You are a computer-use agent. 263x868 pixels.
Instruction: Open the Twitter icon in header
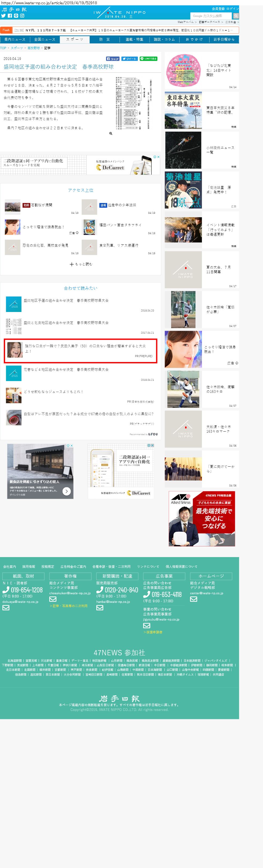click(3, 16)
